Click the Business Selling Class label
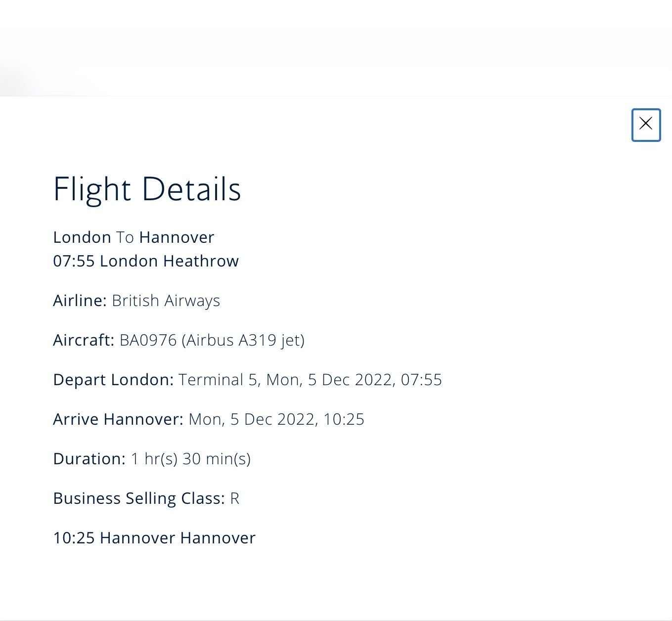The width and height of the screenshot is (672, 621). (x=138, y=498)
